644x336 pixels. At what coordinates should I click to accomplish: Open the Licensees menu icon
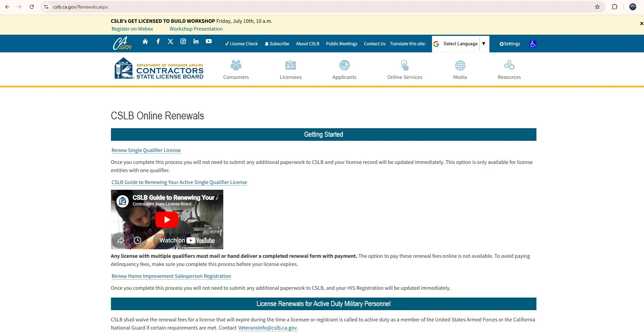click(291, 65)
